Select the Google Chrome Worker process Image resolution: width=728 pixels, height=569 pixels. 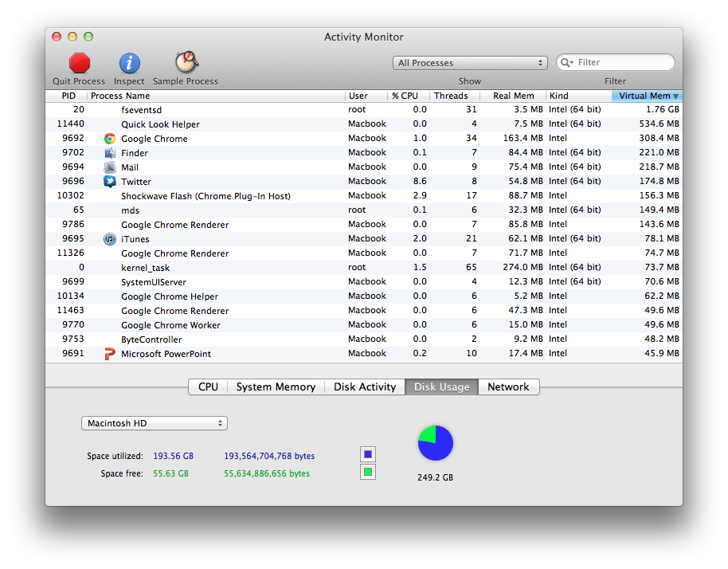pyautogui.click(x=364, y=325)
